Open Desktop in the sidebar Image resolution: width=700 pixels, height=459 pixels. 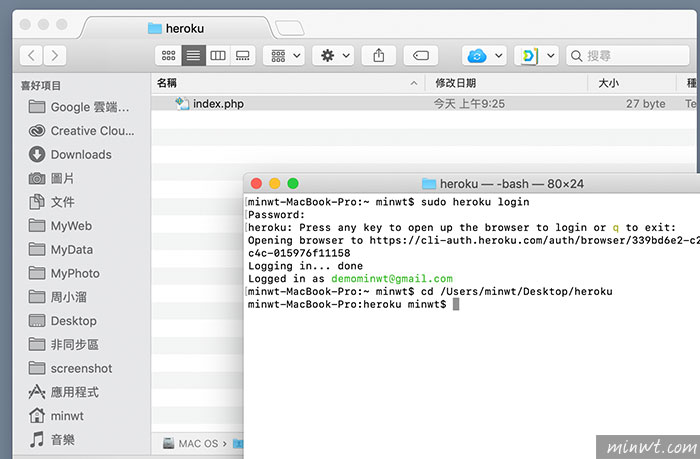pyautogui.click(x=63, y=321)
